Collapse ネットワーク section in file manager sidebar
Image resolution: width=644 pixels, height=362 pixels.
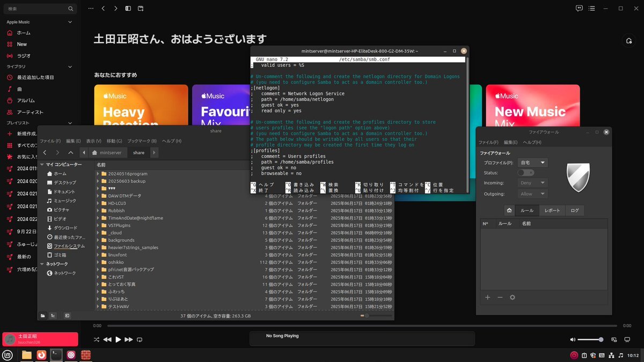(x=42, y=264)
